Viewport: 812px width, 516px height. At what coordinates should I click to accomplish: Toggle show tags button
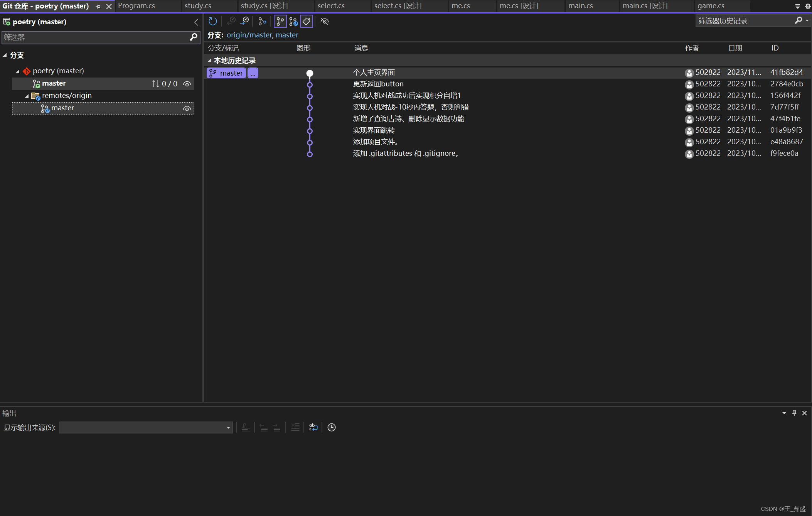click(x=307, y=21)
